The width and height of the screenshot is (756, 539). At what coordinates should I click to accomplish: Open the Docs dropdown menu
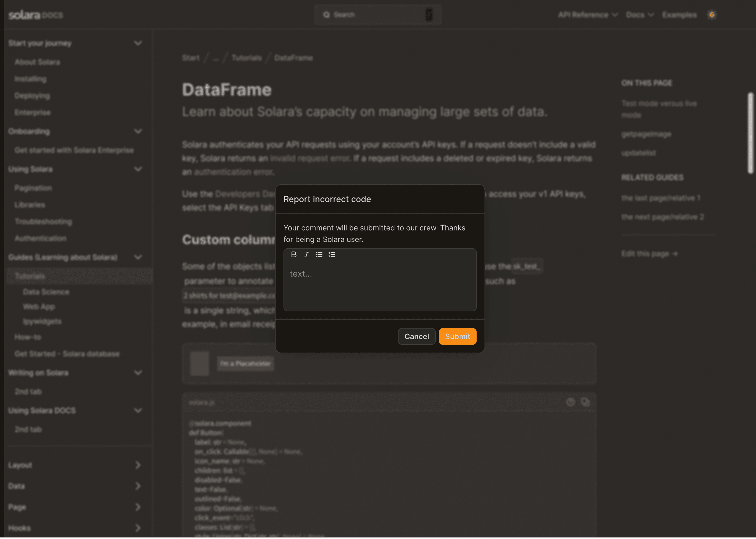[x=640, y=15]
